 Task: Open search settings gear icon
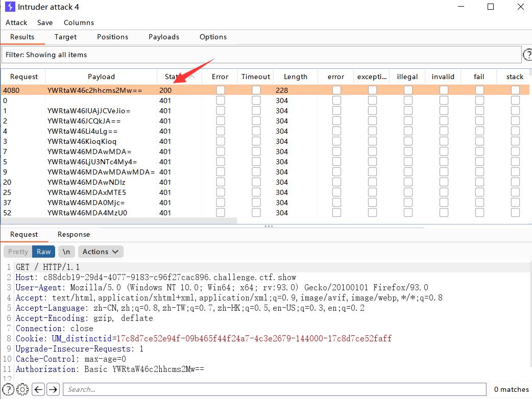click(23, 389)
